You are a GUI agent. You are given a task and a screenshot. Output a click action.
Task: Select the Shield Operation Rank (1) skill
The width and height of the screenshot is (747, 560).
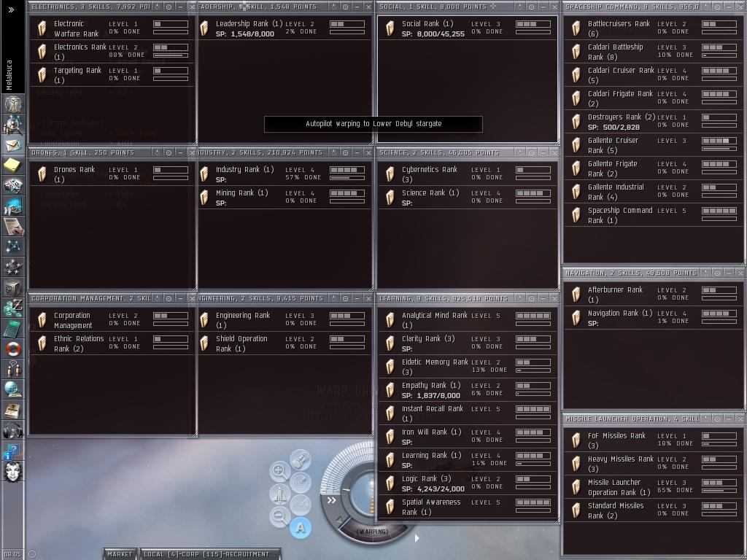(x=285, y=343)
